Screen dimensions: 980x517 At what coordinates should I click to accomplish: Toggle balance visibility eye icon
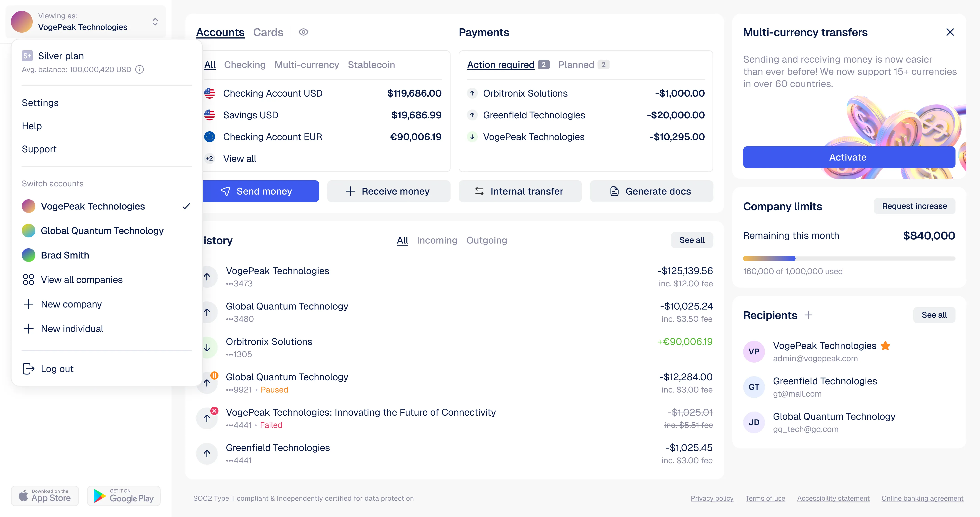[x=303, y=32]
